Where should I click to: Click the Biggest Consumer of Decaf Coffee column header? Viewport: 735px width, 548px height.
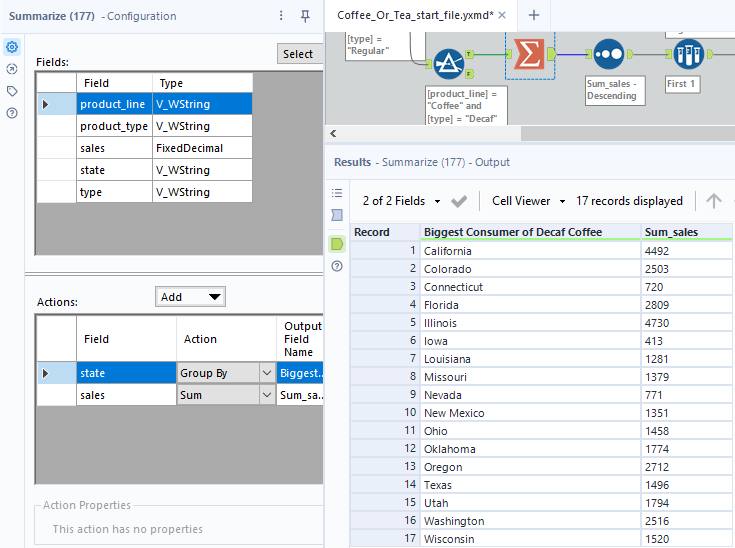pyautogui.click(x=530, y=232)
